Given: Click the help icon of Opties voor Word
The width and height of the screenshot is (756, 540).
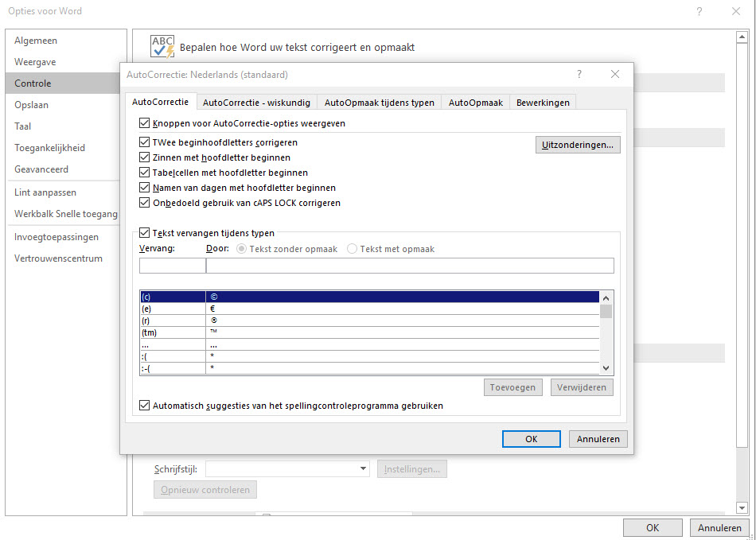Looking at the screenshot, I should [699, 11].
